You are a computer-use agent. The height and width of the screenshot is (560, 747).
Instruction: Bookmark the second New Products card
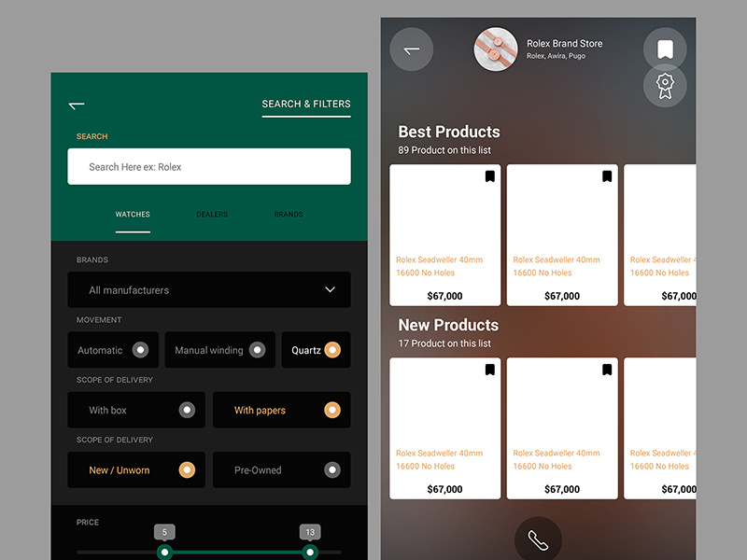click(607, 370)
